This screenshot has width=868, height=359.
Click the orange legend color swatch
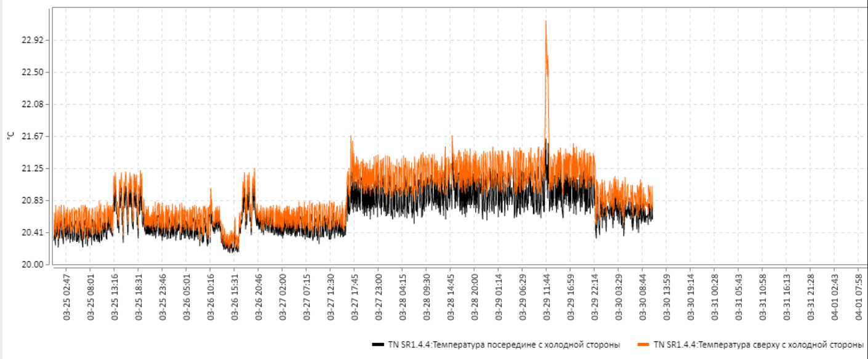tap(645, 344)
